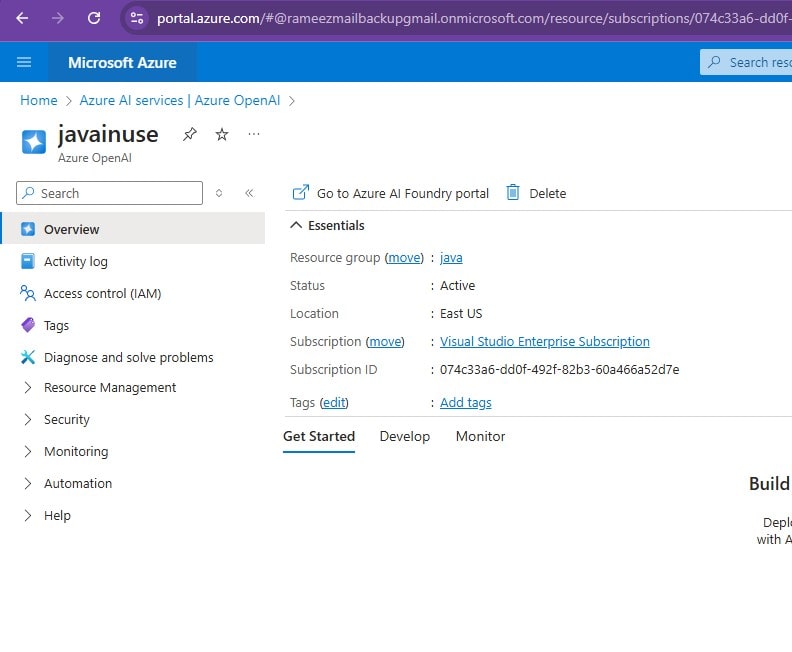Click the sidebar menu Search field
792x652 pixels.
click(110, 193)
